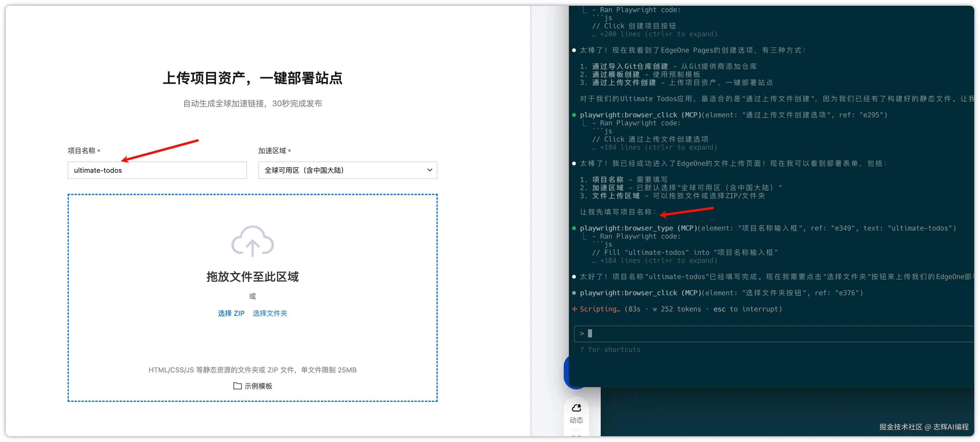
Task: Click the terminal prompt arrow symbol
Action: 582,333
